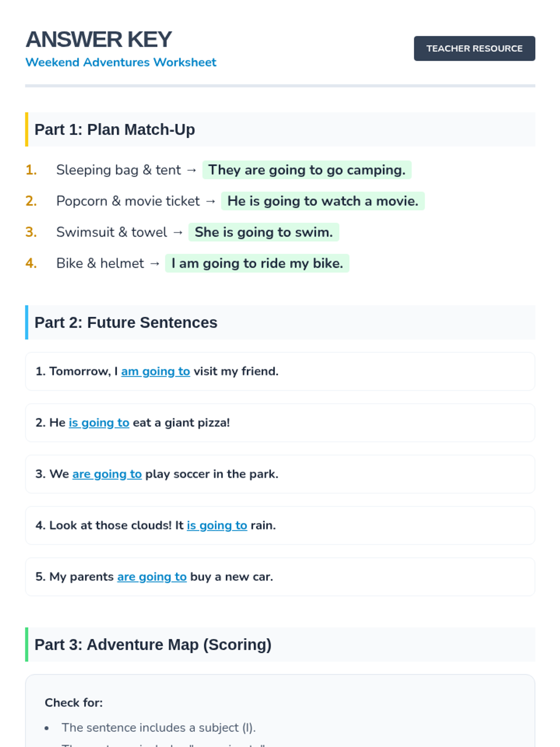The height and width of the screenshot is (747, 560).
Task: Select the 'I am going to ride my bike' answer
Action: (257, 263)
